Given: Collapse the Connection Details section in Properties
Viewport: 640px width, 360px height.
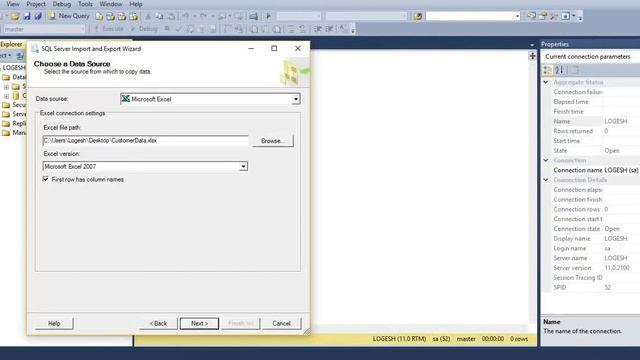Looking at the screenshot, I should 546,180.
